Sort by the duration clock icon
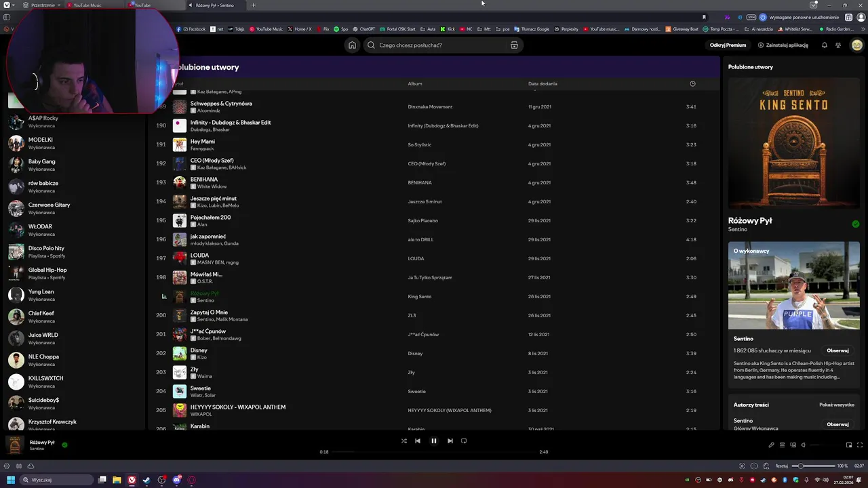The image size is (868, 488). click(x=692, y=84)
